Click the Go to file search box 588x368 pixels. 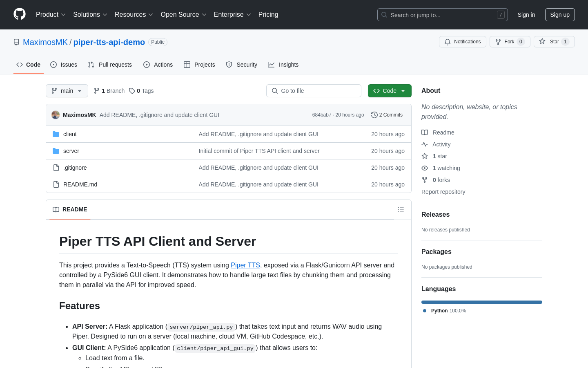(x=314, y=91)
